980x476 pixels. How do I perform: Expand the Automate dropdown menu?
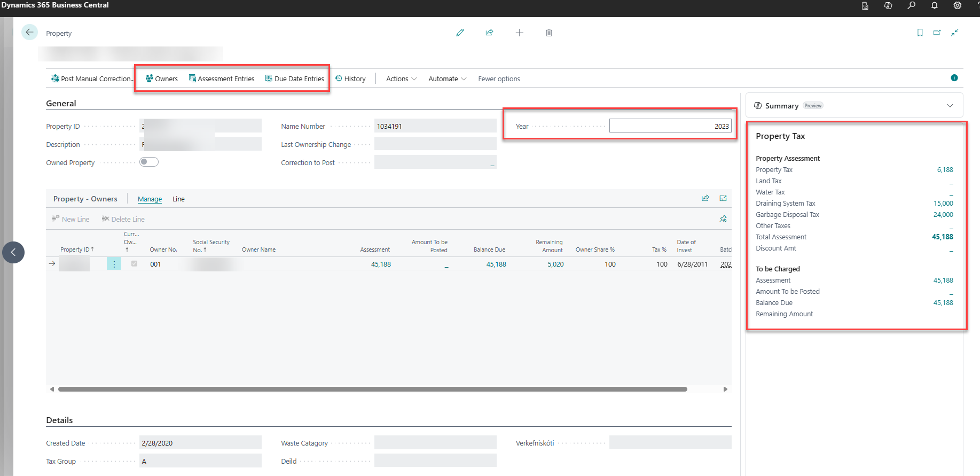click(448, 79)
